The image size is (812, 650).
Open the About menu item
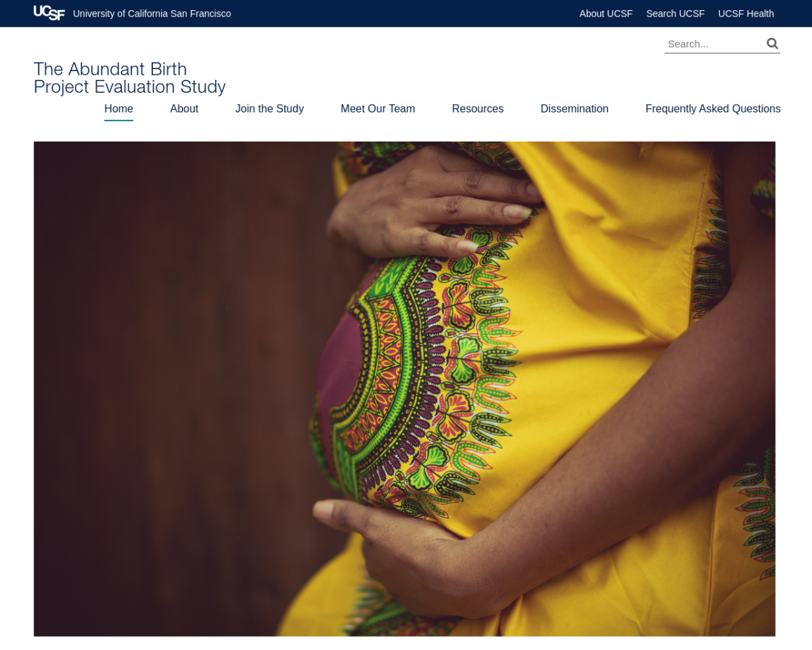point(184,109)
